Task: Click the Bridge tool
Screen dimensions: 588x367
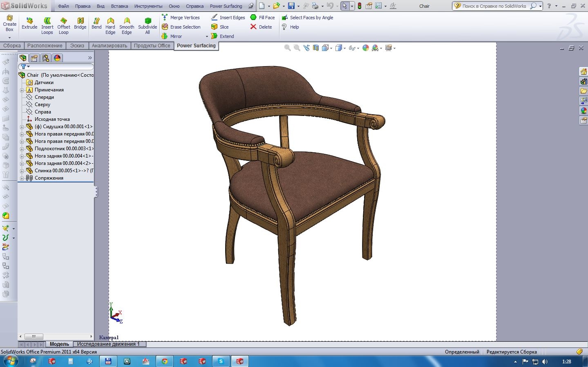Action: tap(80, 24)
